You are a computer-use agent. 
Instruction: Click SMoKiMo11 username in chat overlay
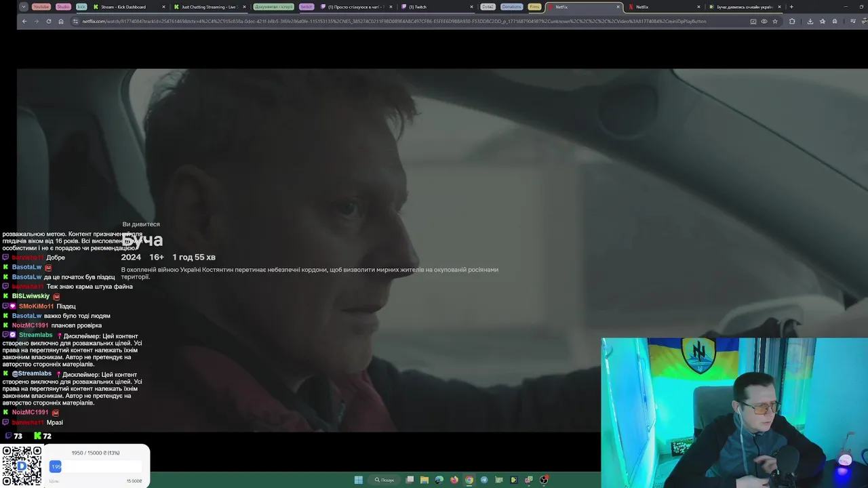36,306
